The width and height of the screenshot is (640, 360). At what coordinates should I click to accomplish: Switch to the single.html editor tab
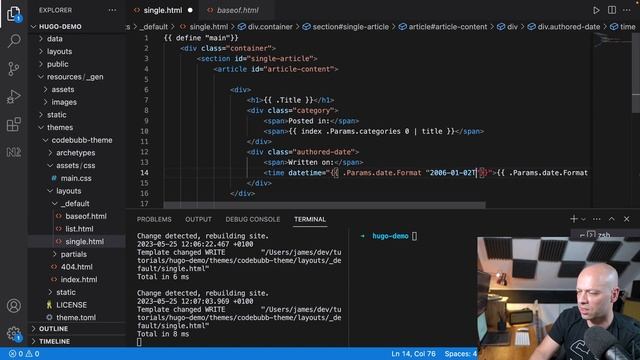163,10
